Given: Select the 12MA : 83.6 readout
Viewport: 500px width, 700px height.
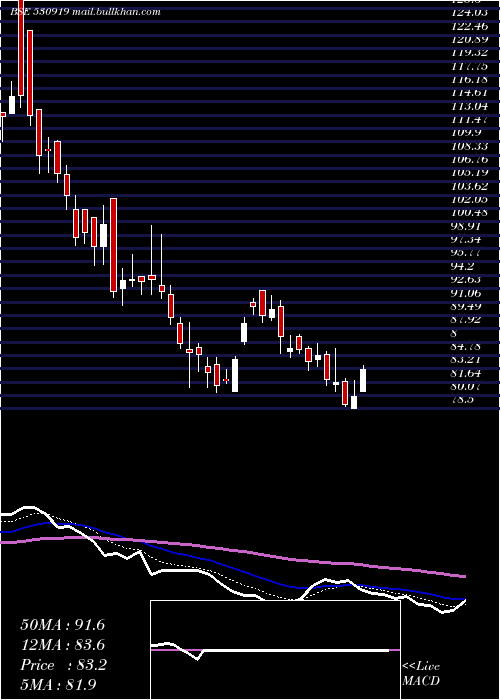Looking at the screenshot, I should (63, 645).
